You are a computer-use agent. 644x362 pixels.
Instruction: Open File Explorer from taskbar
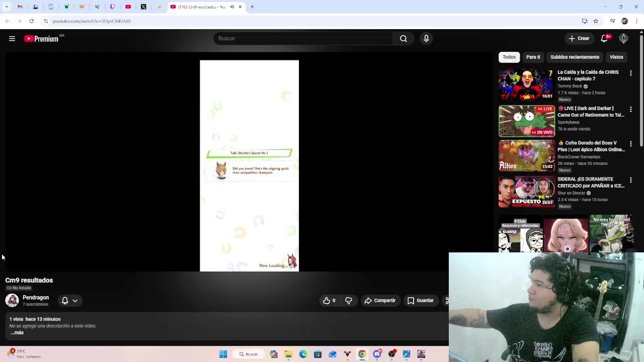coord(288,354)
